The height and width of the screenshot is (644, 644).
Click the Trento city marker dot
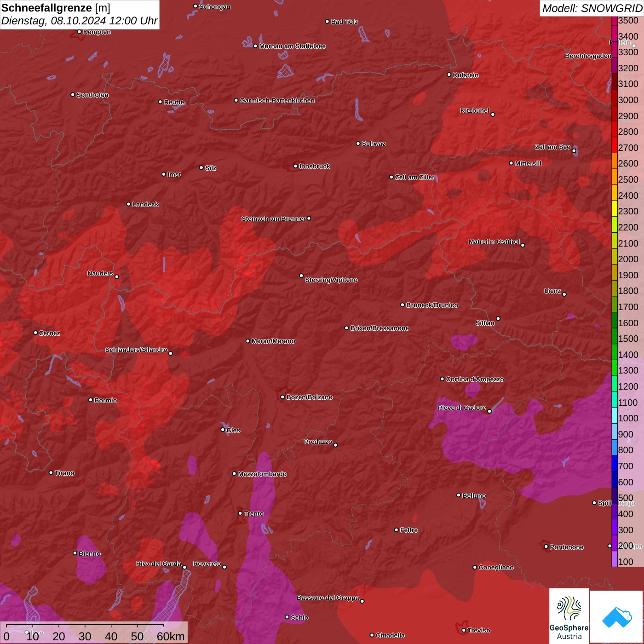[x=240, y=513]
